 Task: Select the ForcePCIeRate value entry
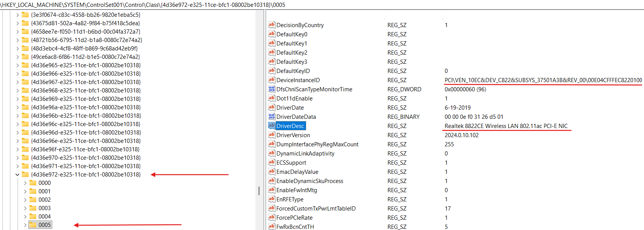pyautogui.click(x=294, y=218)
